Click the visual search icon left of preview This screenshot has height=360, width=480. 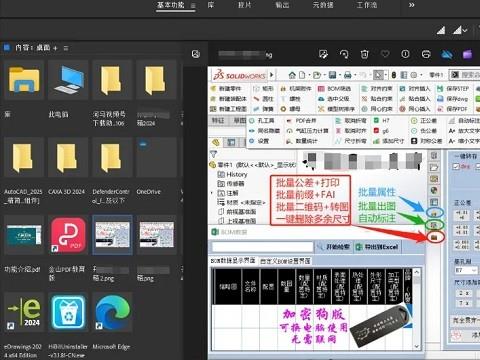(196, 54)
